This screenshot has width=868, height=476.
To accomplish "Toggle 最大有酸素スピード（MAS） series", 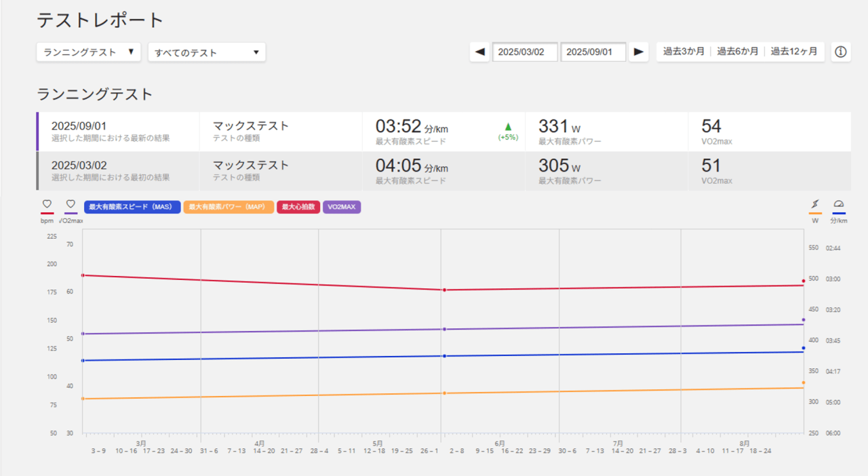I will pyautogui.click(x=132, y=207).
